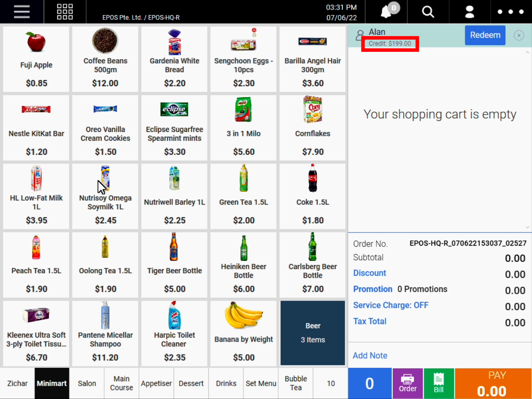
Task: Open the category tab labeled 10
Action: coord(331,383)
